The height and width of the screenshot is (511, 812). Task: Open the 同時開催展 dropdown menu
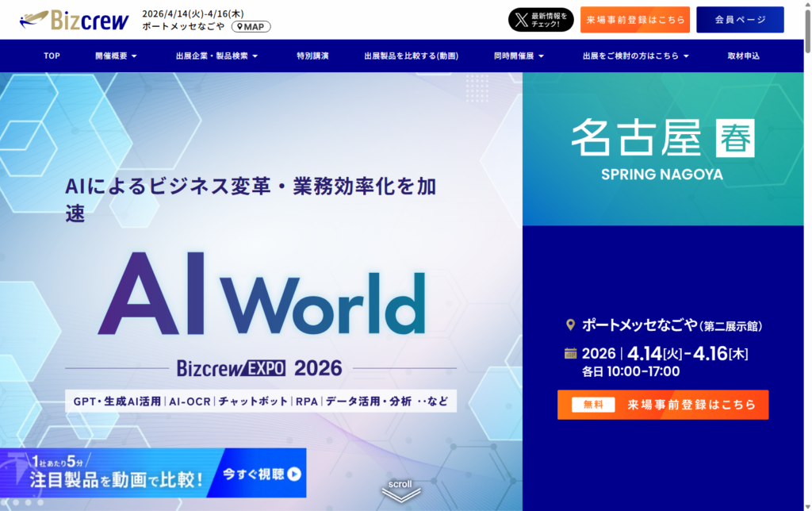pos(519,56)
